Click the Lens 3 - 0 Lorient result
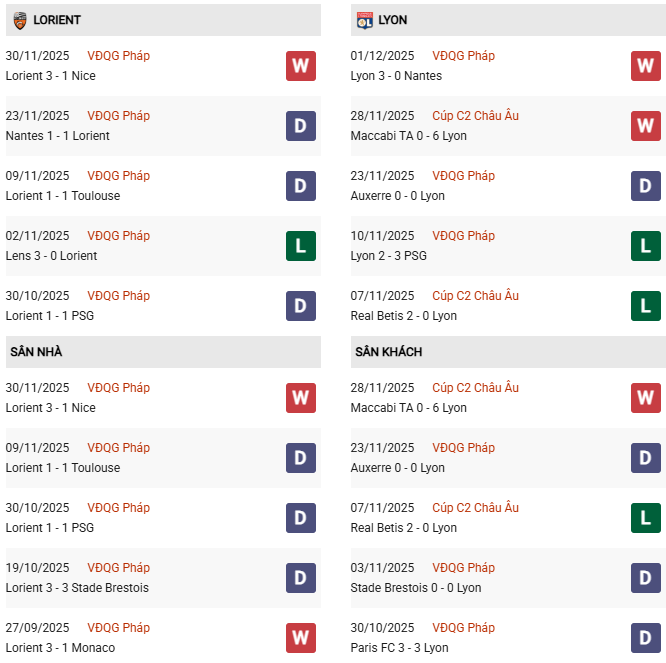Viewport: 666px width, 663px height. (x=51, y=256)
